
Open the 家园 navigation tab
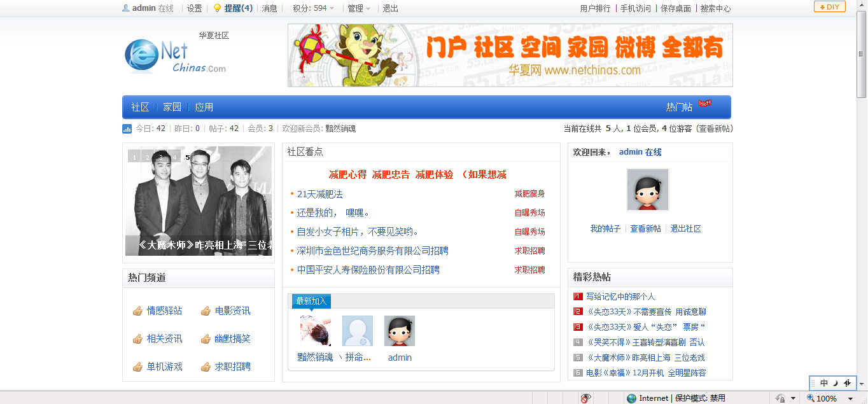point(172,108)
